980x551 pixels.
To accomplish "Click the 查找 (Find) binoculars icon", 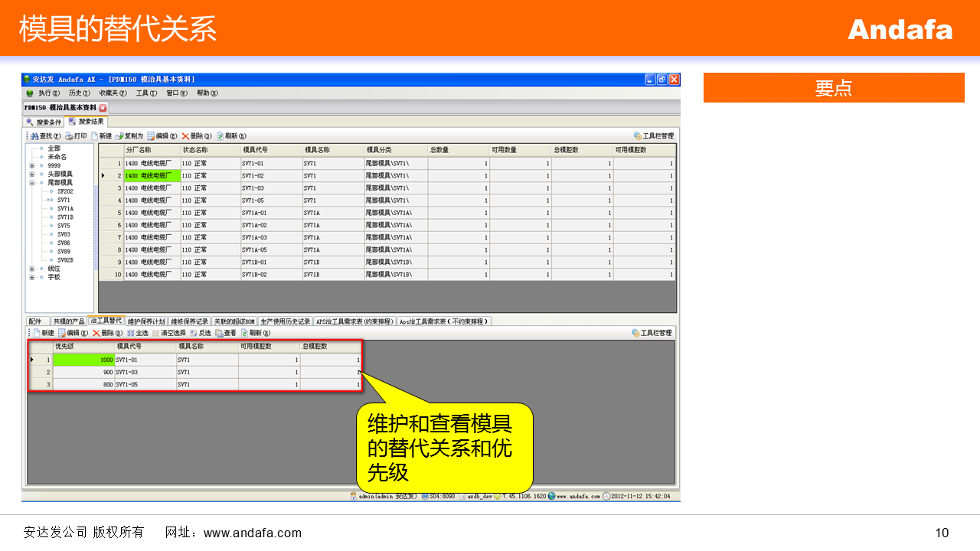I will [x=35, y=136].
